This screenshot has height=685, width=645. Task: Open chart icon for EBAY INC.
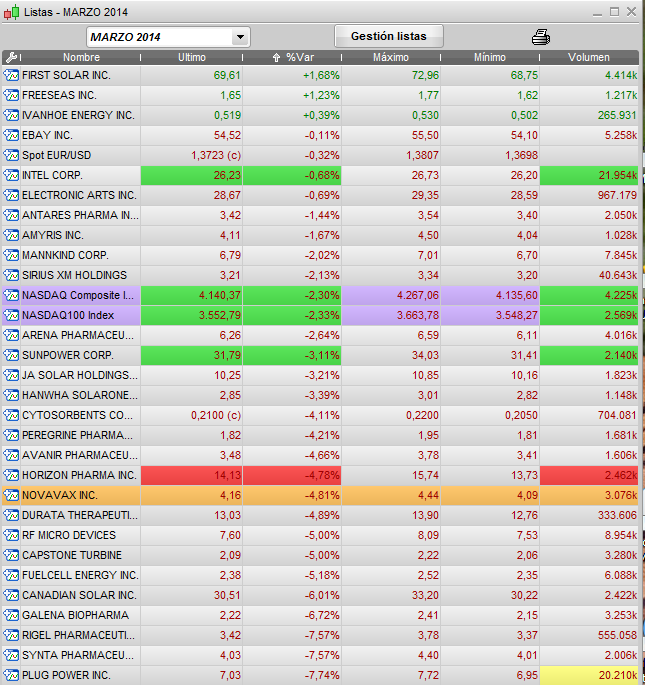tap(11, 135)
